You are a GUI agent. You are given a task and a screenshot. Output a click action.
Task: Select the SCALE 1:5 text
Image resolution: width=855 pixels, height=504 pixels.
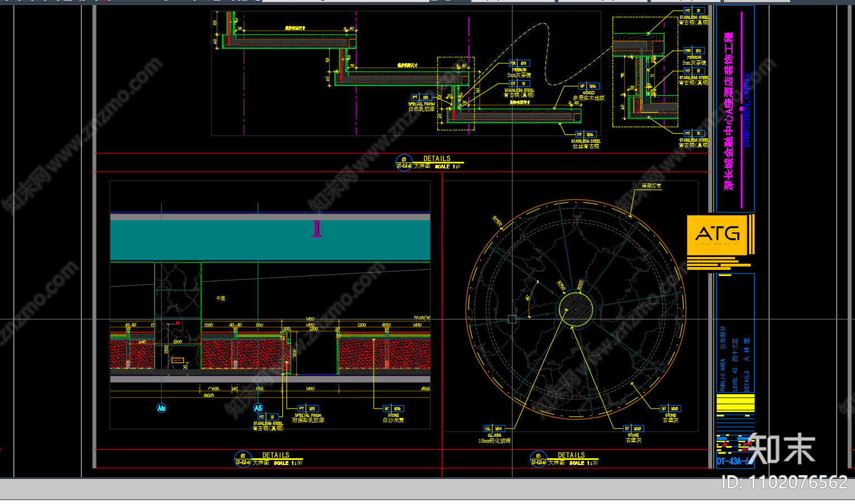tap(447, 167)
